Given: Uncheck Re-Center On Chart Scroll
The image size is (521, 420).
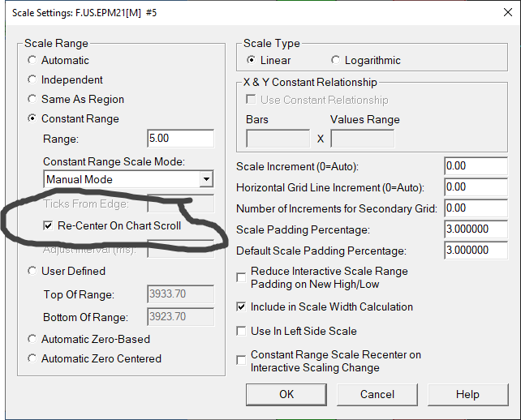Looking at the screenshot, I should click(50, 225).
